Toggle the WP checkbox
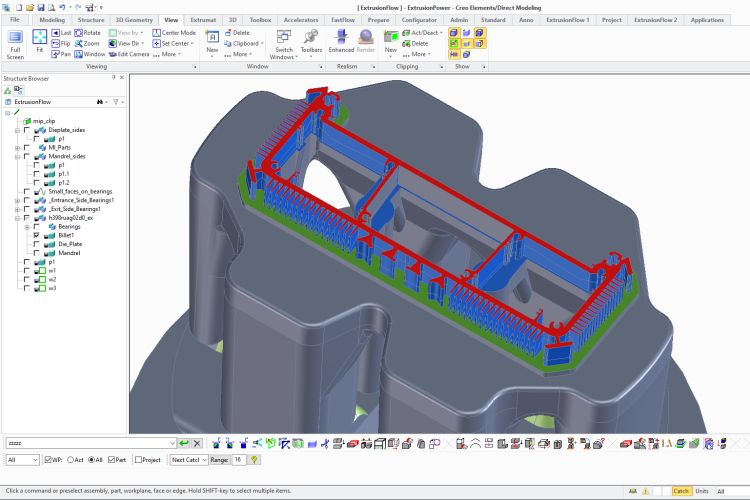Viewport: 750px width, 500px height. click(x=48, y=460)
